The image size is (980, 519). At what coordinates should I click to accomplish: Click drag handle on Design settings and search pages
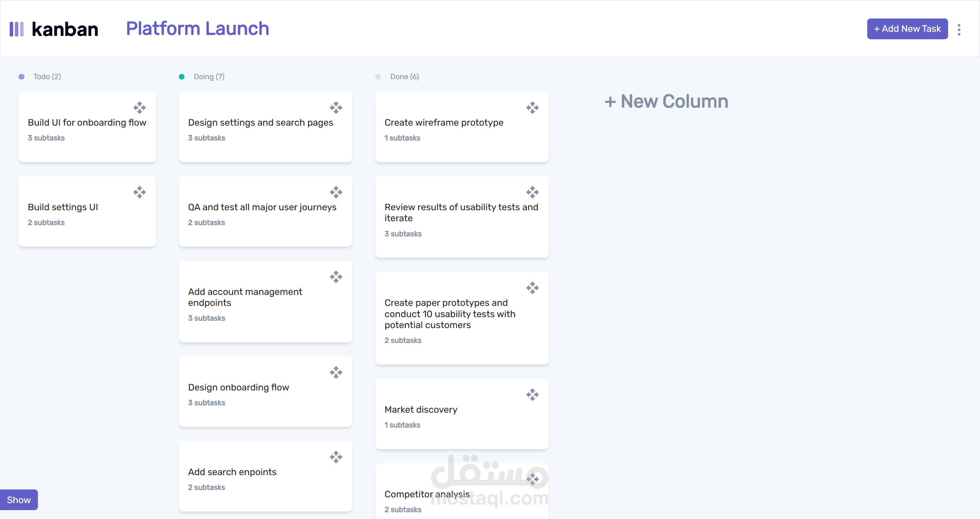coord(335,108)
